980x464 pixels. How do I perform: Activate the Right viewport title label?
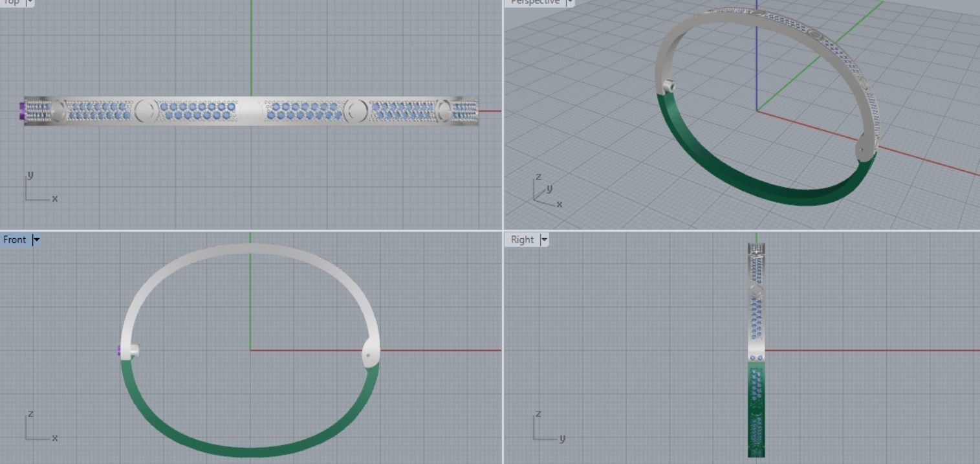(x=523, y=239)
